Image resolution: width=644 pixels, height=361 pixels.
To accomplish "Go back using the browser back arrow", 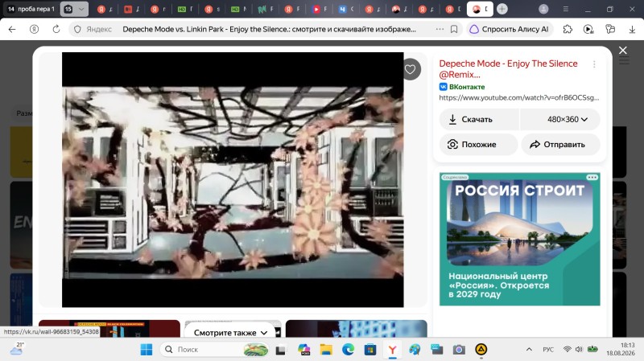I will coord(12,29).
